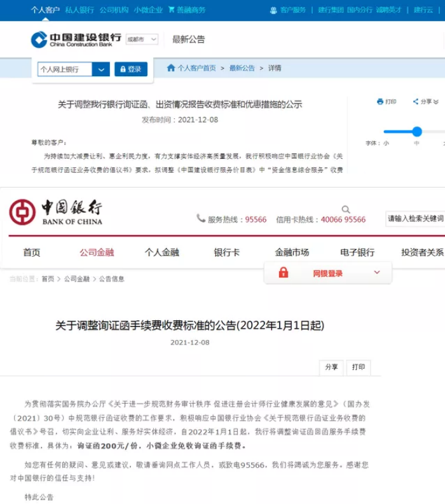Viewport: 445px width, 504px height.
Task: Select 私人银行 in the top nav
Action: point(79,10)
